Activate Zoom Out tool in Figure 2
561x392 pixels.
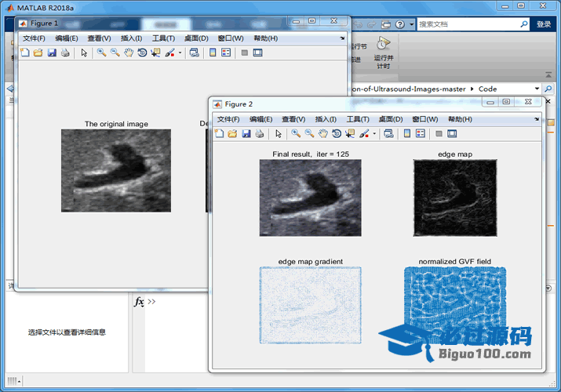[309, 133]
